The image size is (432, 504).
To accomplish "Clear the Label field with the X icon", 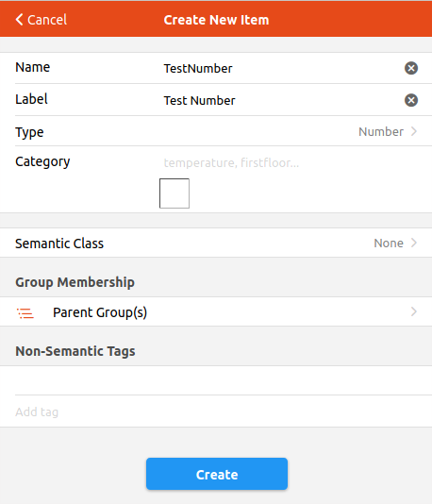I will [x=411, y=100].
